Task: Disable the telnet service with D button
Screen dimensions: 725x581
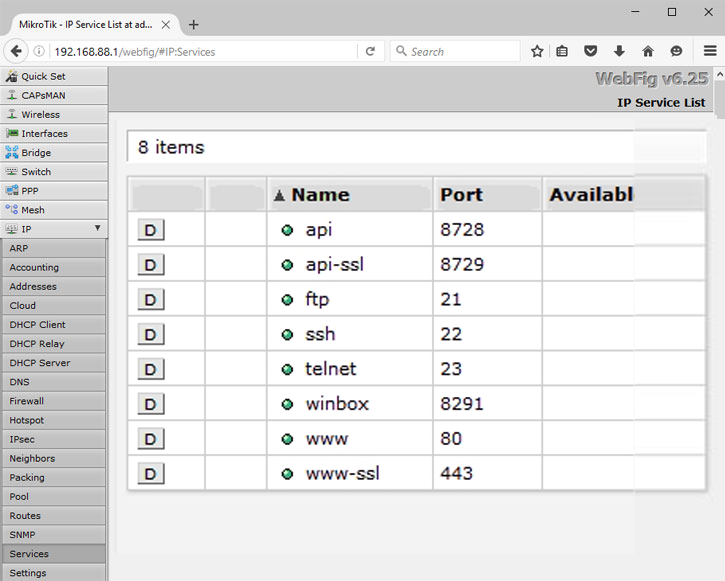Action: [151, 369]
